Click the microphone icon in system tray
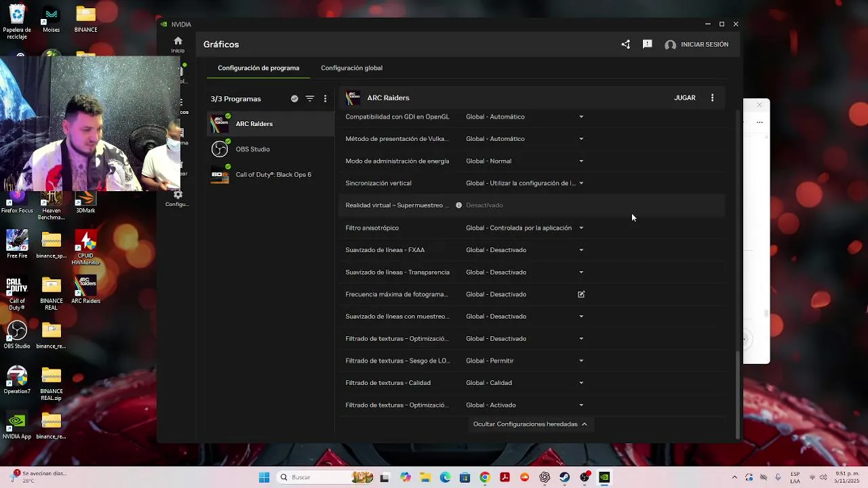The height and width of the screenshot is (488, 868). point(778,477)
